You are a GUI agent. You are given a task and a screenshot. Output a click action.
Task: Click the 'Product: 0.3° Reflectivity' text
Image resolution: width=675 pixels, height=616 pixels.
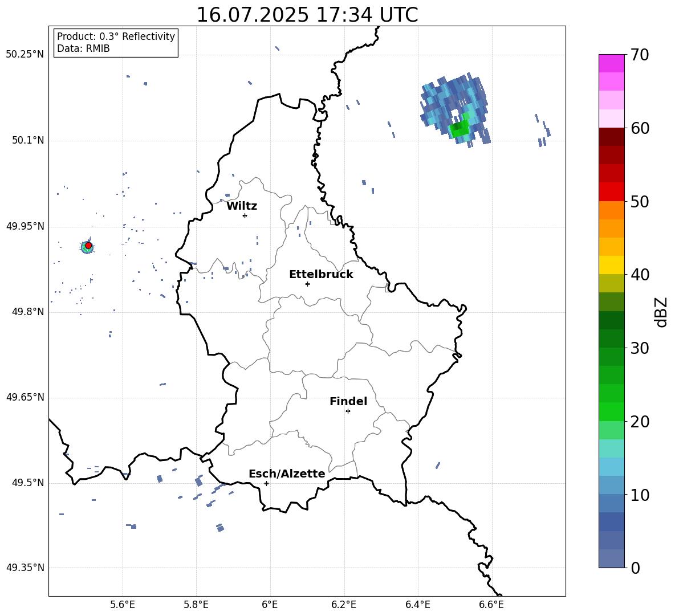(x=116, y=36)
